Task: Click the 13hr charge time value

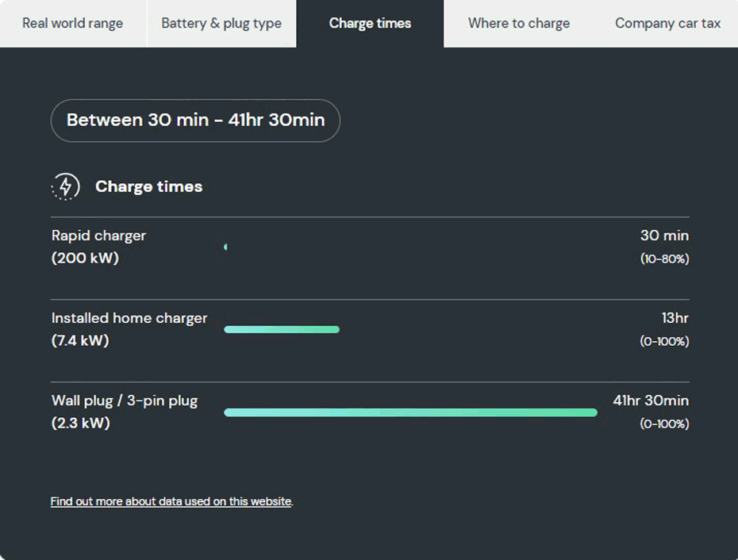Action: tap(675, 318)
